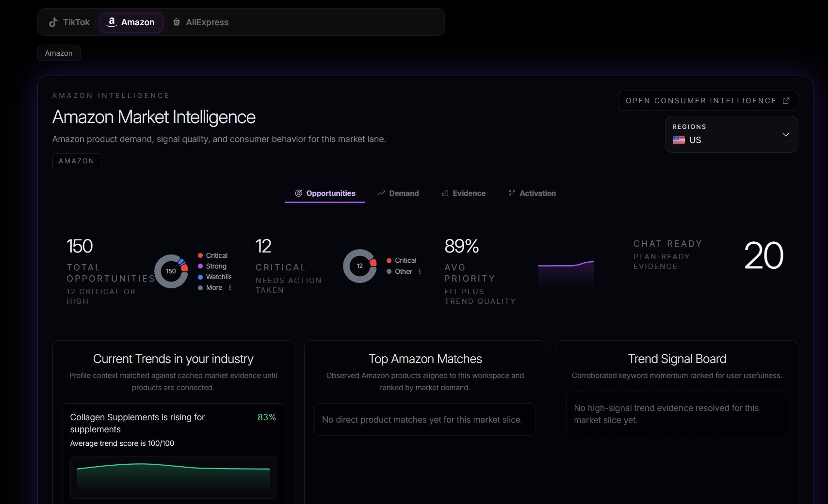
Task: Expand the Regions dropdown chevron
Action: tap(786, 134)
